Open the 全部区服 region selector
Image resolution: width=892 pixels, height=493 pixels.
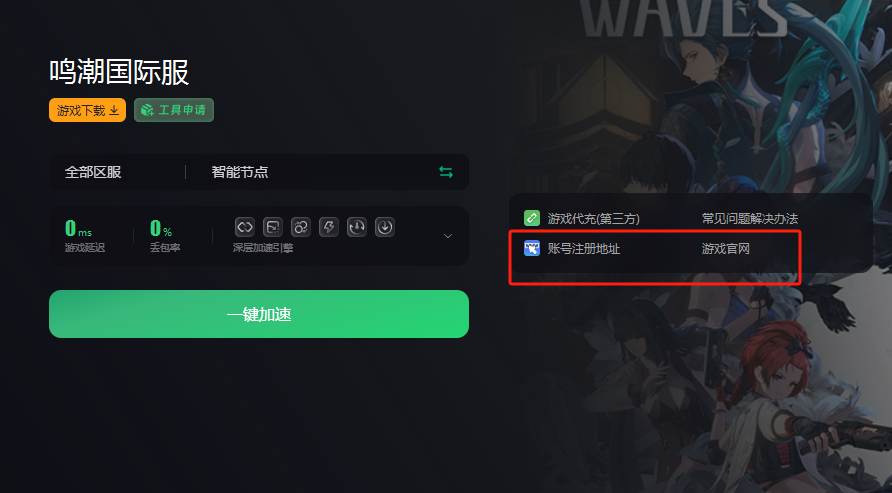point(93,172)
